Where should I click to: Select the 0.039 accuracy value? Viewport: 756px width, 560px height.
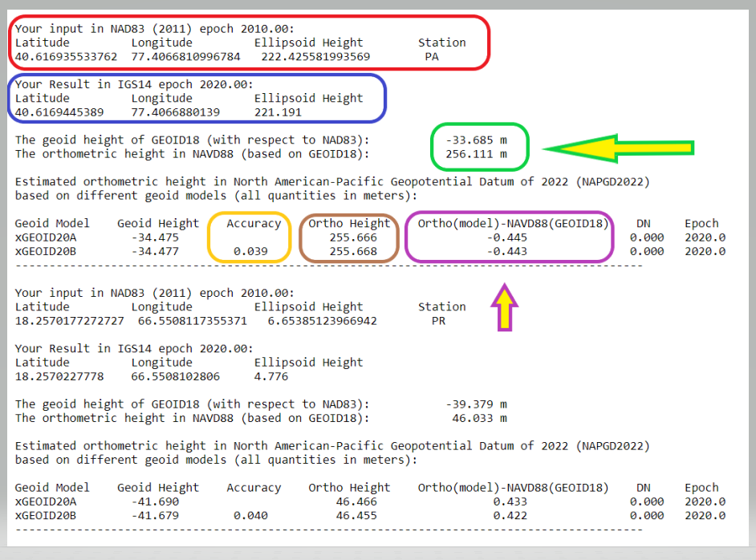250,251
